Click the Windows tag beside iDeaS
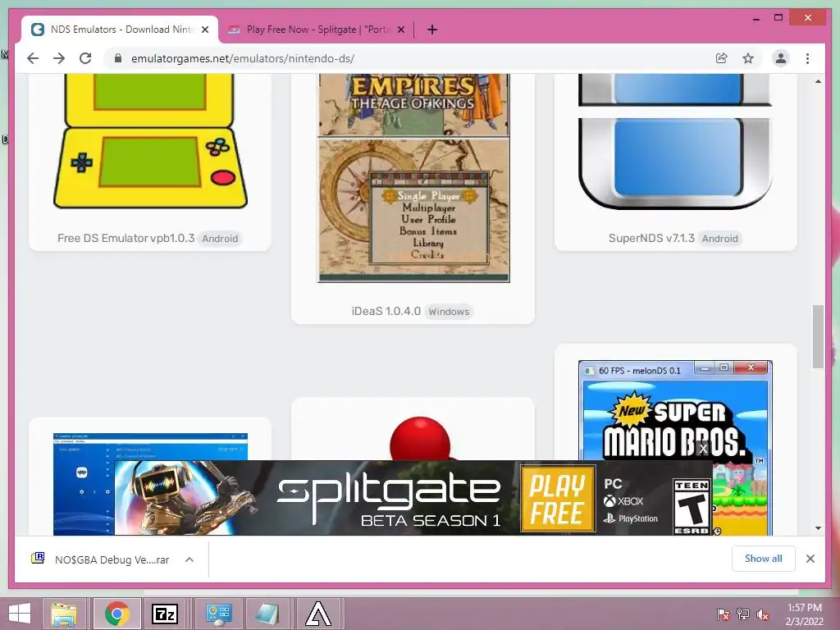Image resolution: width=840 pixels, height=630 pixels. point(449,312)
